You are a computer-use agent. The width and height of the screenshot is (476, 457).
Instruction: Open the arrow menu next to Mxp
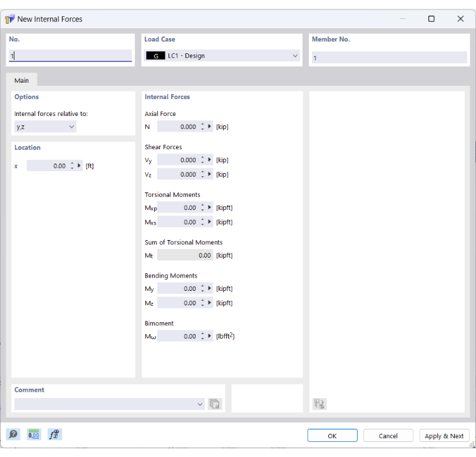point(209,207)
